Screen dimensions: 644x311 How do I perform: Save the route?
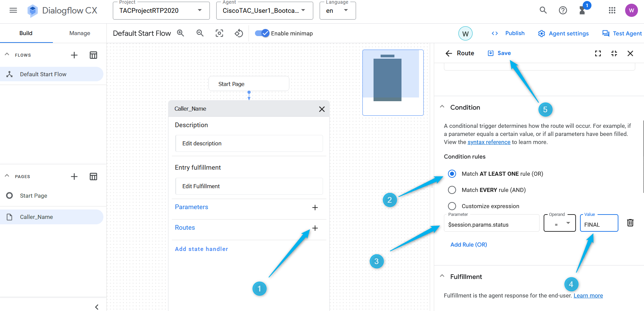500,53
